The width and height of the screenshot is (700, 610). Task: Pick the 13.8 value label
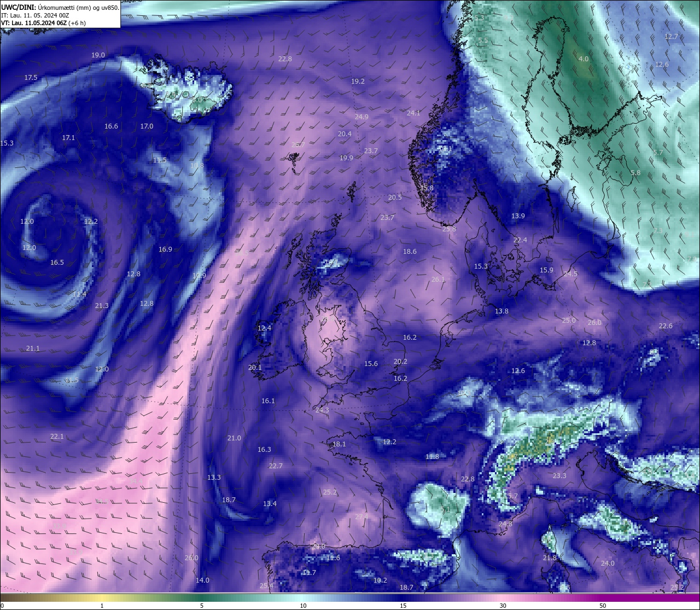[x=501, y=311]
